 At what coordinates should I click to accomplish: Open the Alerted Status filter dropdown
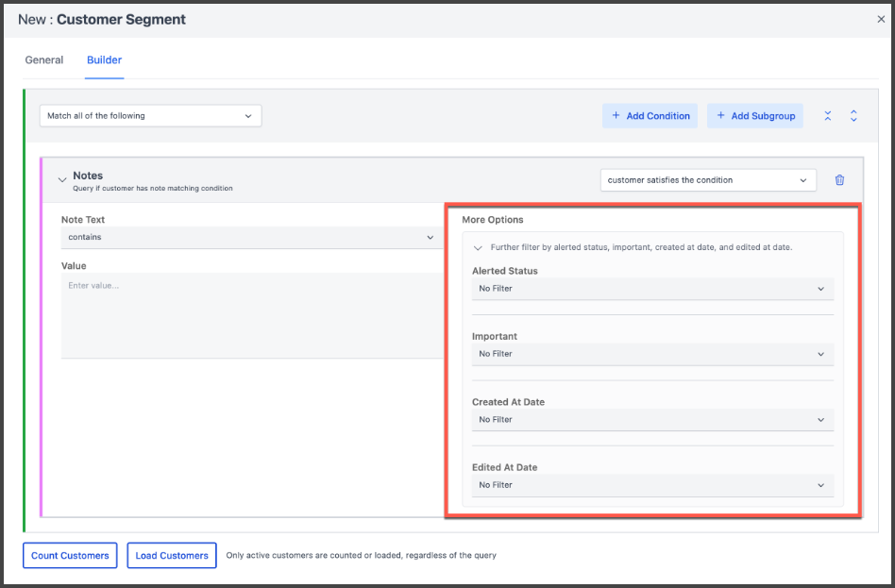coord(652,289)
